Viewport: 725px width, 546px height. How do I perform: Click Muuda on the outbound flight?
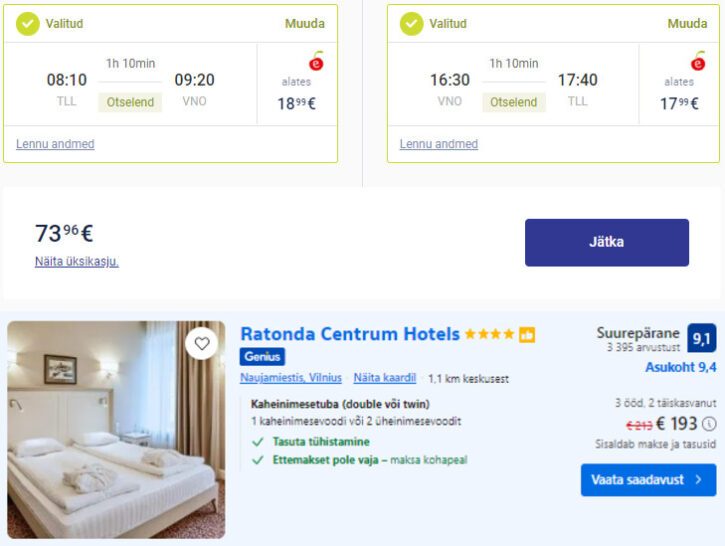click(x=305, y=24)
